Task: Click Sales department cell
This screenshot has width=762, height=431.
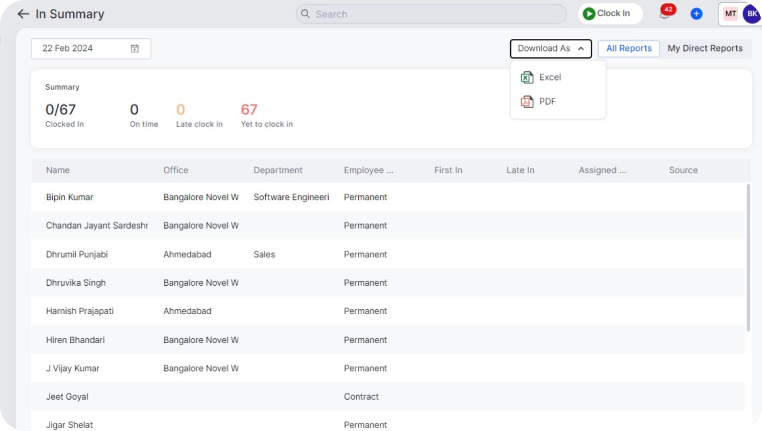Action: point(264,254)
